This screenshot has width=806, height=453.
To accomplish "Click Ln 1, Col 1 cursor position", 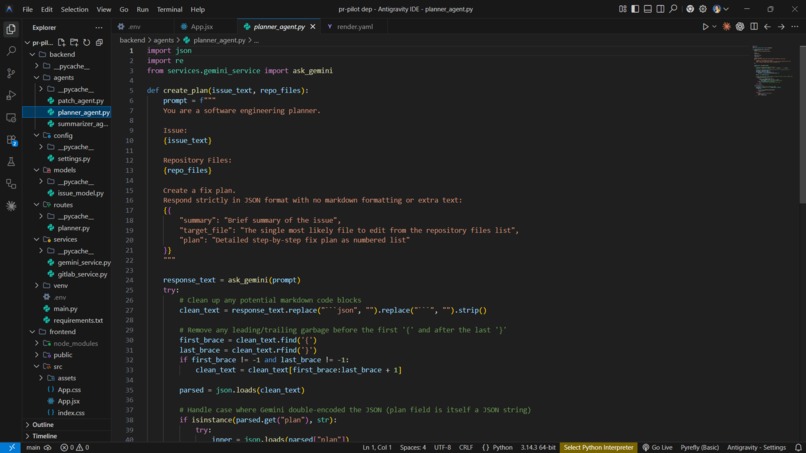I will pyautogui.click(x=377, y=447).
